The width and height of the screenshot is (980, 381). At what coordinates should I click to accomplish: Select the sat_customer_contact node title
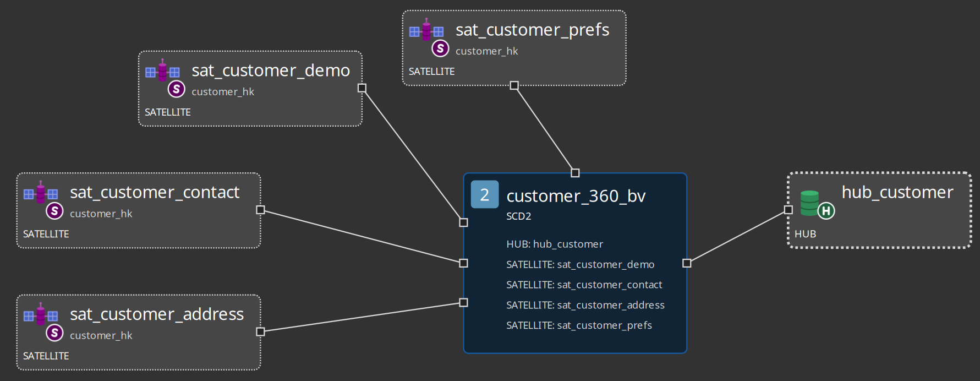click(155, 192)
